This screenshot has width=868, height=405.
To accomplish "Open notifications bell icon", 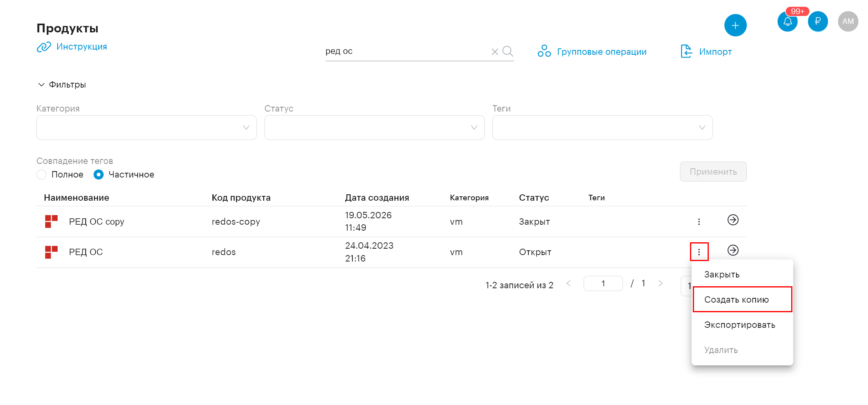I will tap(788, 22).
